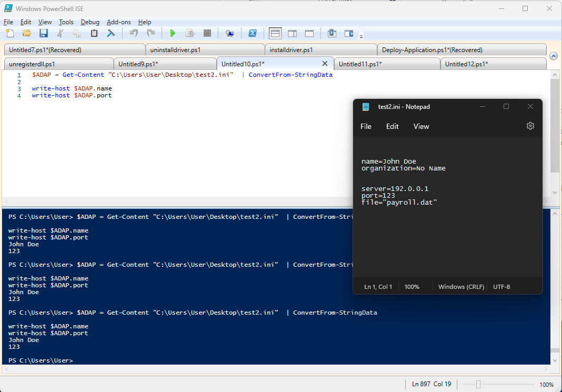
Task: Start PowerShell.exe in a separate window
Action: coord(253,33)
